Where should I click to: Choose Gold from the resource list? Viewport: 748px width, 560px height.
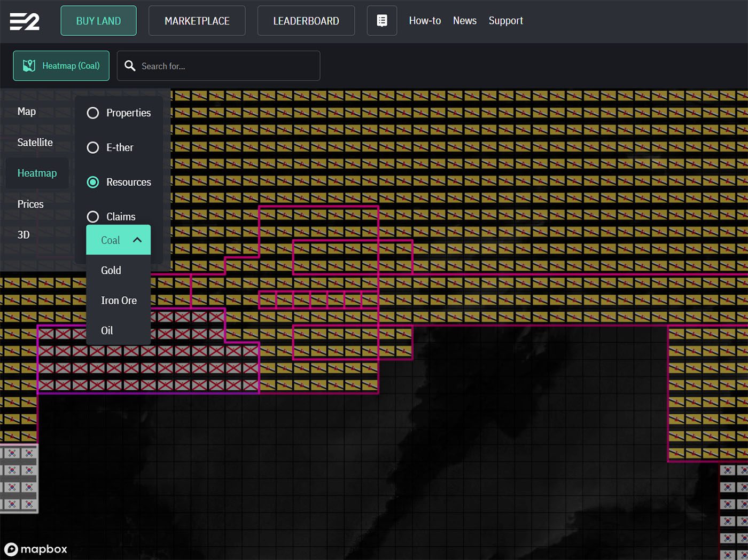click(111, 270)
